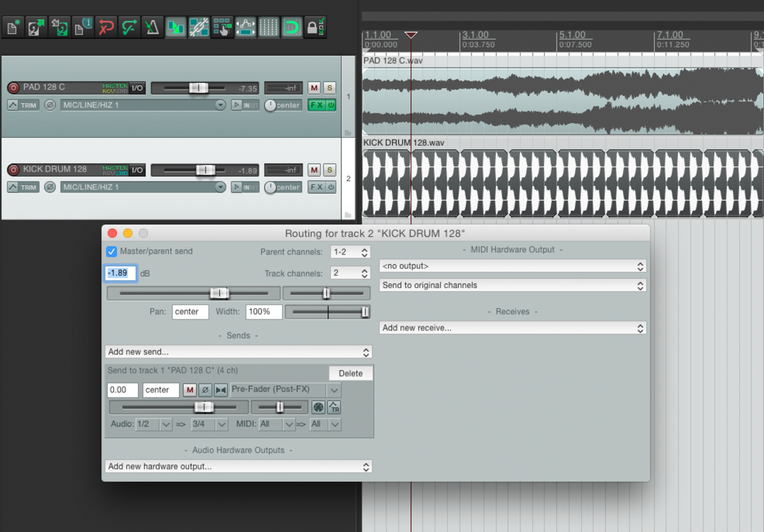Click the PAD 128 C track volume fader
The width and height of the screenshot is (764, 532).
tap(198, 88)
